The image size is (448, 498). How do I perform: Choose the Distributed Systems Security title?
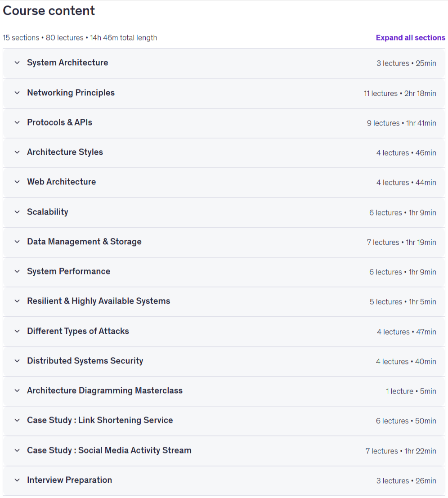[x=85, y=361]
